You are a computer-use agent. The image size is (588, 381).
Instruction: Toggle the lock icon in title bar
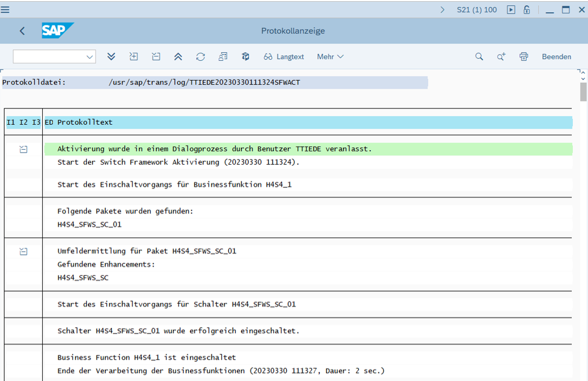[527, 9]
